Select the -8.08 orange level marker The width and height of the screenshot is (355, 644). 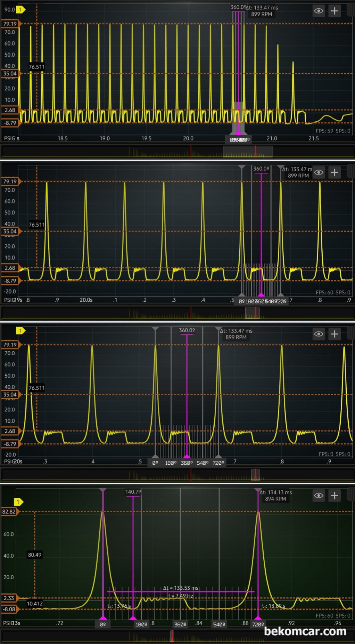[x=9, y=609]
